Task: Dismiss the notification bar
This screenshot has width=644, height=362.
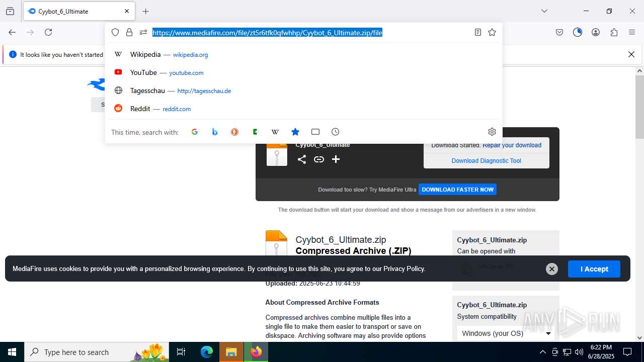Action: pos(631,54)
